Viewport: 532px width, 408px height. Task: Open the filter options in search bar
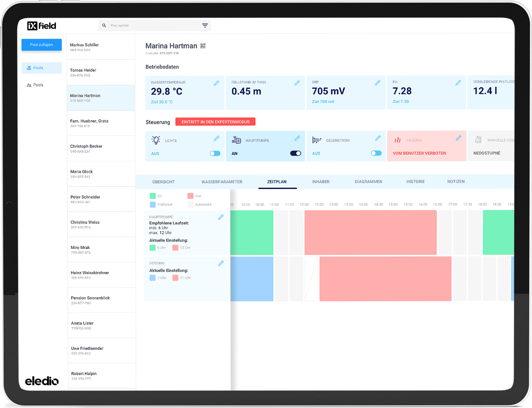click(205, 26)
